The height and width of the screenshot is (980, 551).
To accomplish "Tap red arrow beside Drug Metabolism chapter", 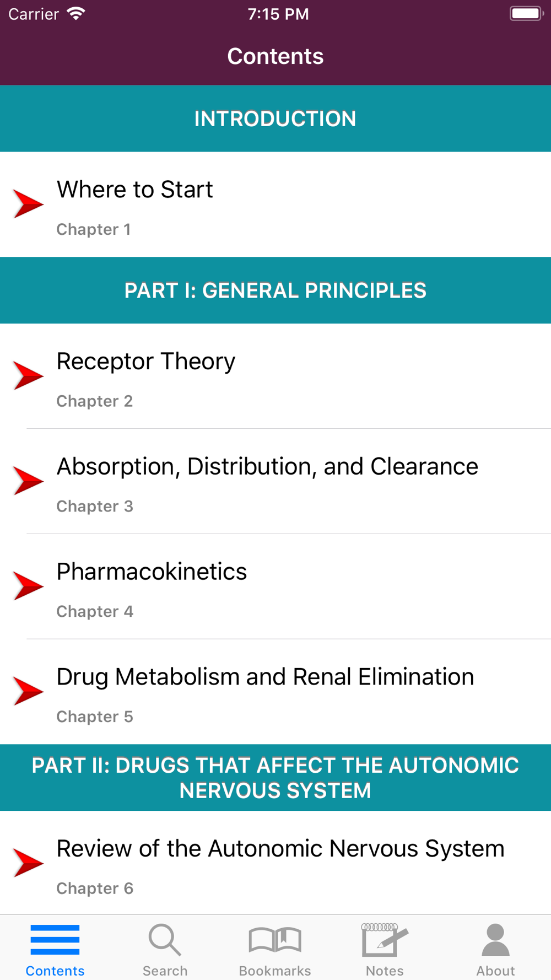I will coord(28,691).
